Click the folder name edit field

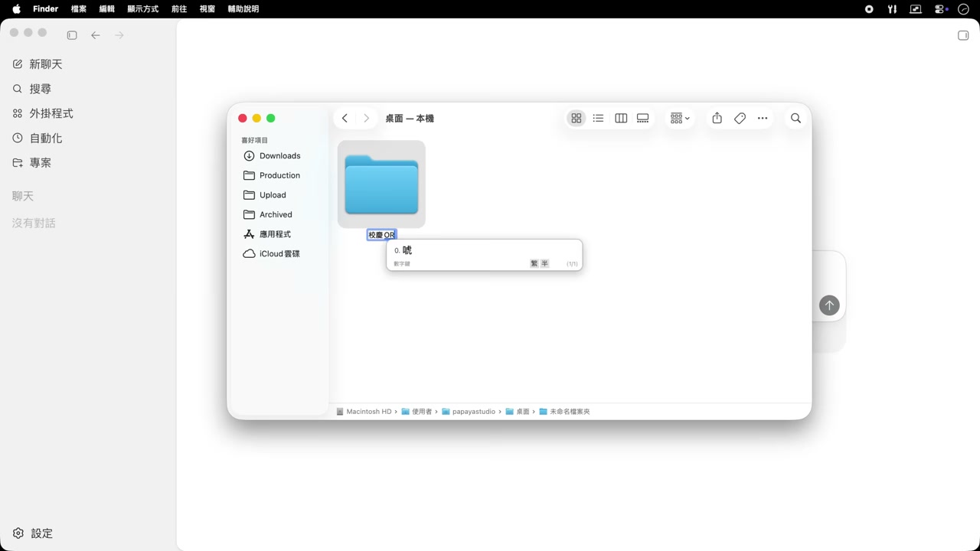pyautogui.click(x=381, y=235)
